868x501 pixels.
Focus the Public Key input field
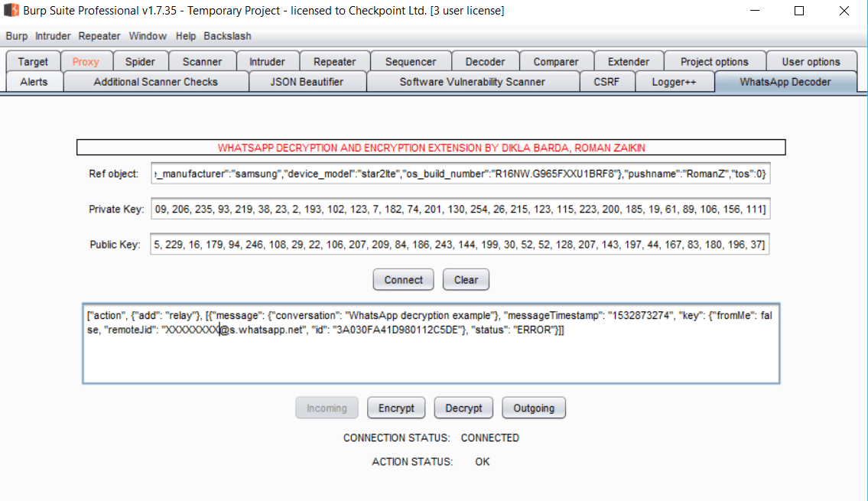(x=460, y=245)
